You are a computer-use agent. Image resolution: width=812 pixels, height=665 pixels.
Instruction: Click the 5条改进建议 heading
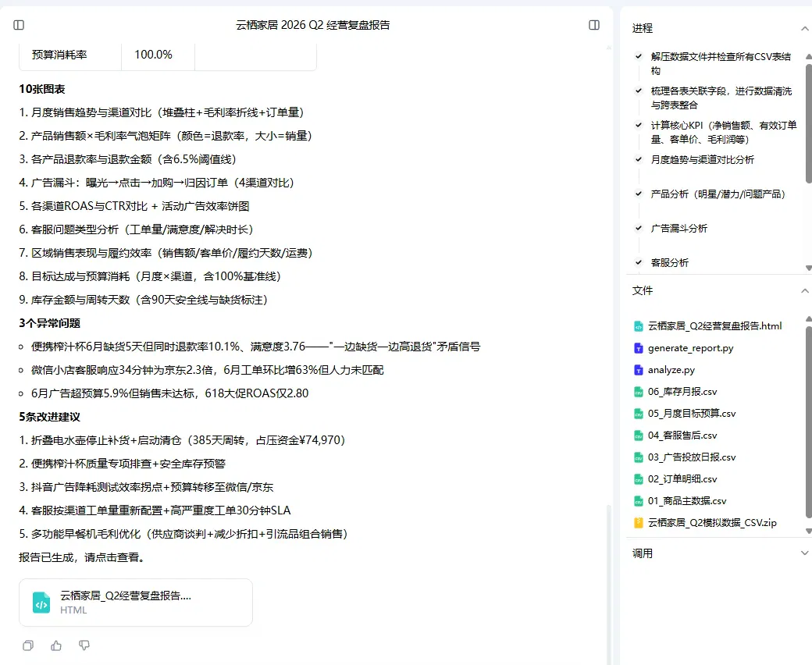click(50, 417)
